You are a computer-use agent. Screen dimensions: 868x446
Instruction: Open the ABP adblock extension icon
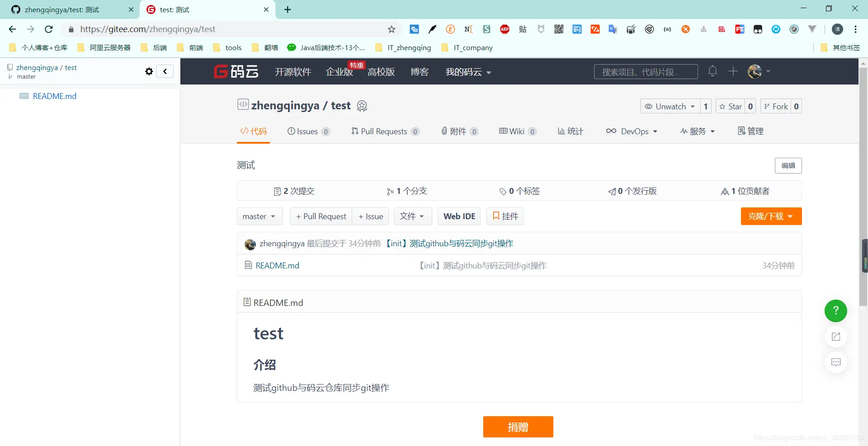(x=505, y=29)
